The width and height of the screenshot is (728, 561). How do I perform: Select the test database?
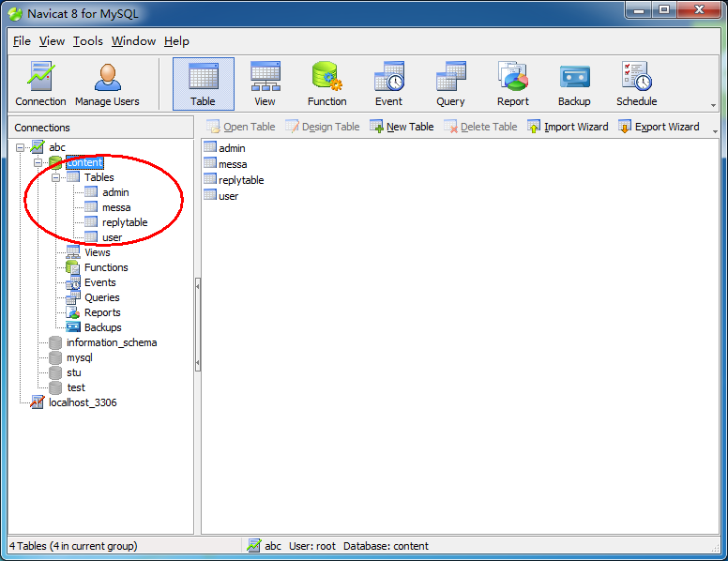pos(76,387)
